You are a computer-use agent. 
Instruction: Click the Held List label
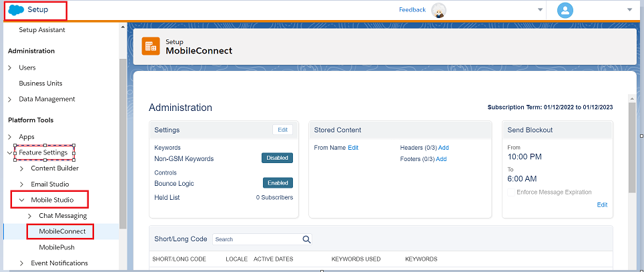(167, 198)
